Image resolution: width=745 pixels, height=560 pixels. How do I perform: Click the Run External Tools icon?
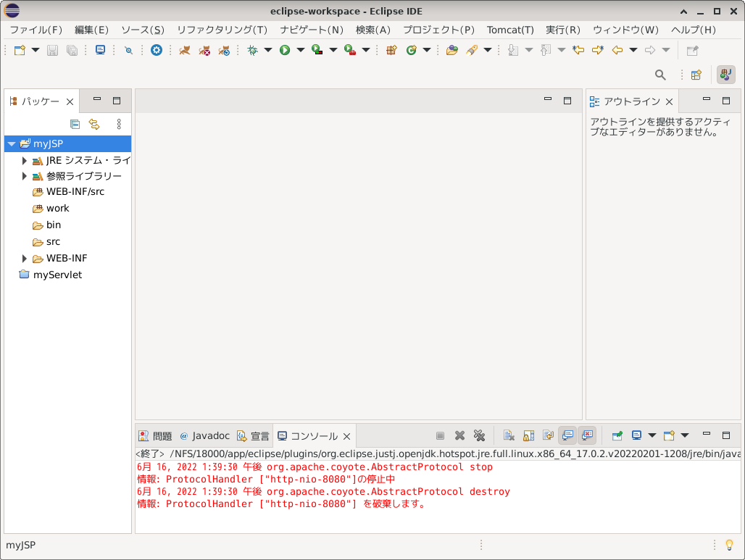click(350, 50)
